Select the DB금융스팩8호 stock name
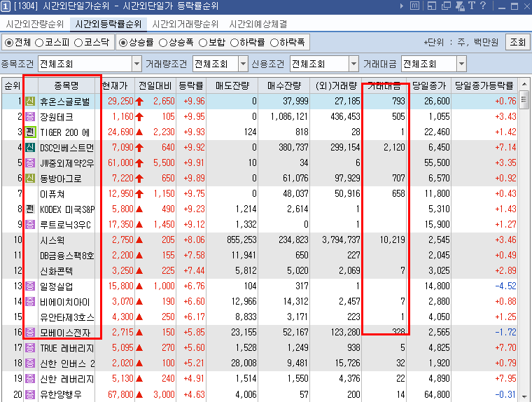Image resolution: width=532 pixels, height=402 pixels. (66, 256)
